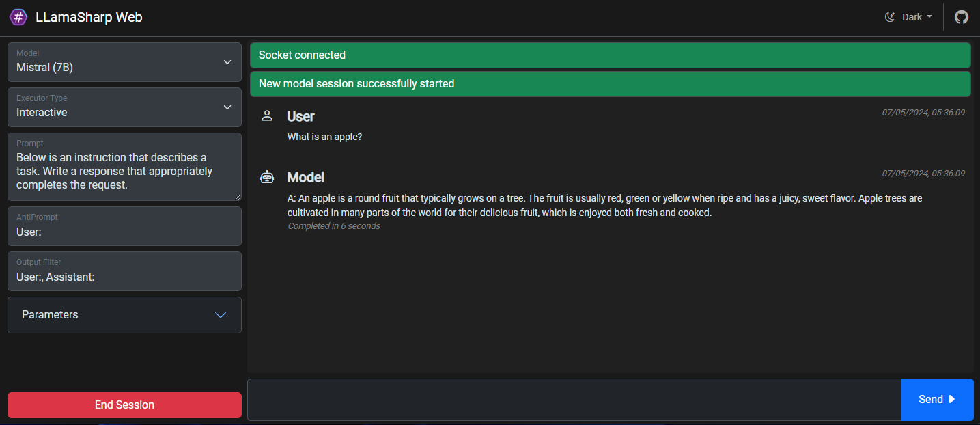Click the New model session started banner
Screen dimensions: 980x425
point(610,84)
